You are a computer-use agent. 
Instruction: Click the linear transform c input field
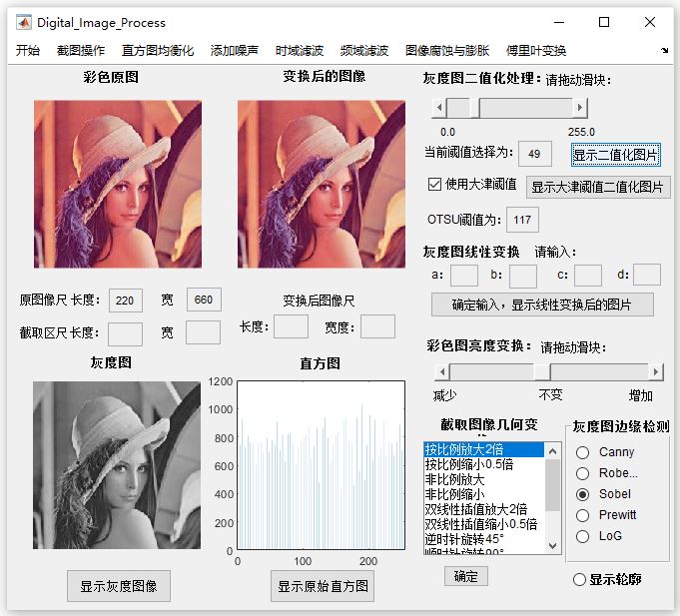587,276
